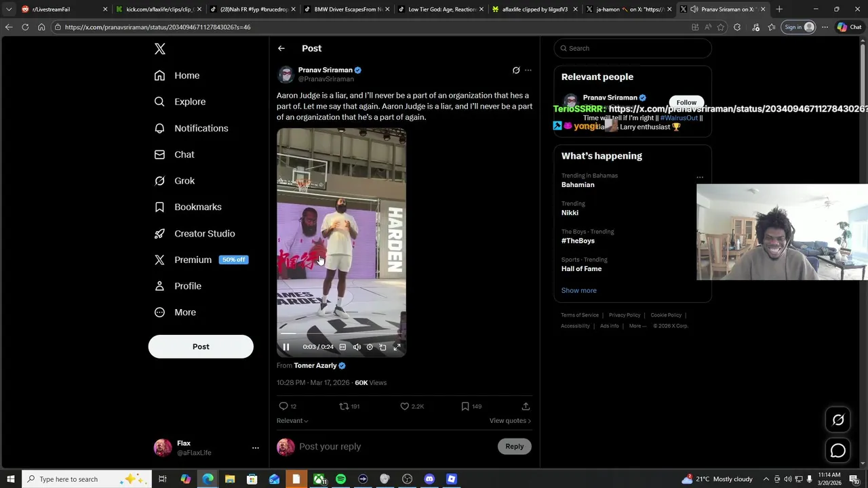Like the post with heart icon
Viewport: 868px width, 488px height.
[404, 406]
